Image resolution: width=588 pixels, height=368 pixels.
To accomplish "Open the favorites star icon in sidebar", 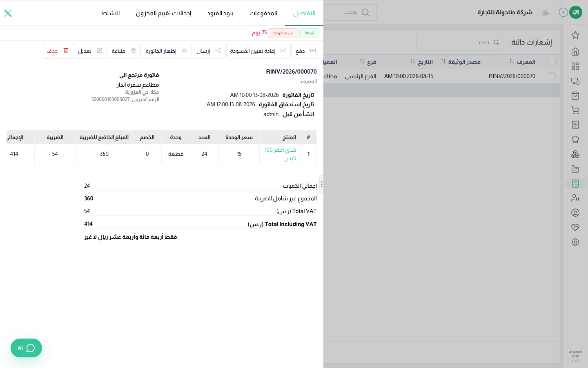I will [575, 35].
